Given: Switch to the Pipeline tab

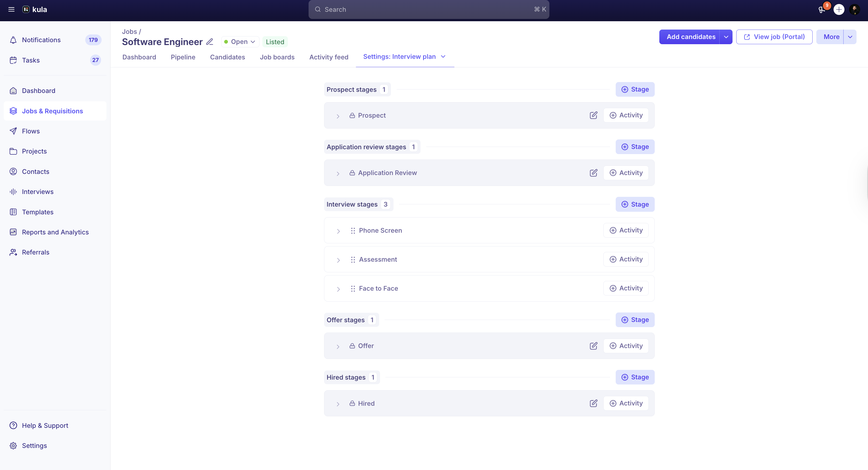Looking at the screenshot, I should 183,57.
